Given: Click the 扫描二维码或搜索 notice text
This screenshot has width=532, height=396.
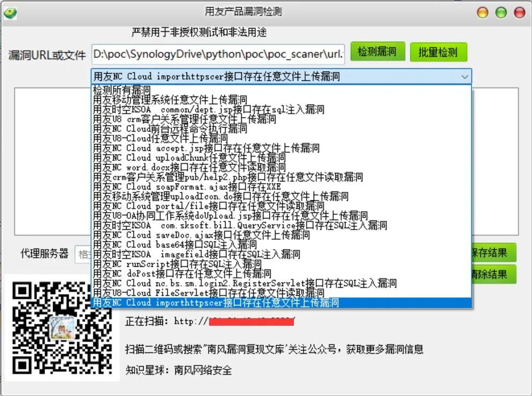Looking at the screenshot, I should [274, 349].
